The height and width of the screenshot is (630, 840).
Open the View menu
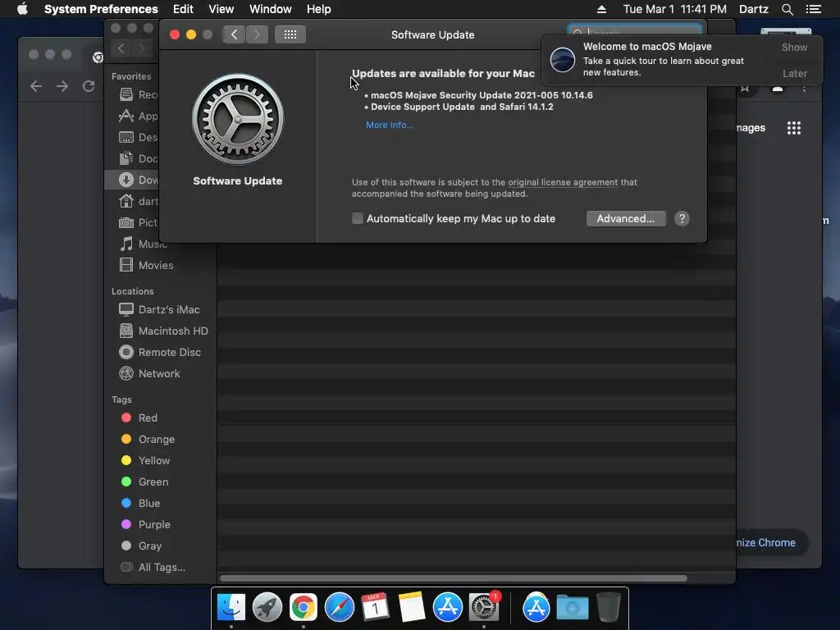pos(221,9)
